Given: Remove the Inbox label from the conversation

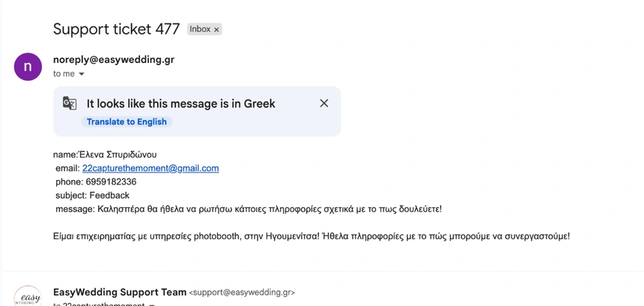Looking at the screenshot, I should click(216, 30).
